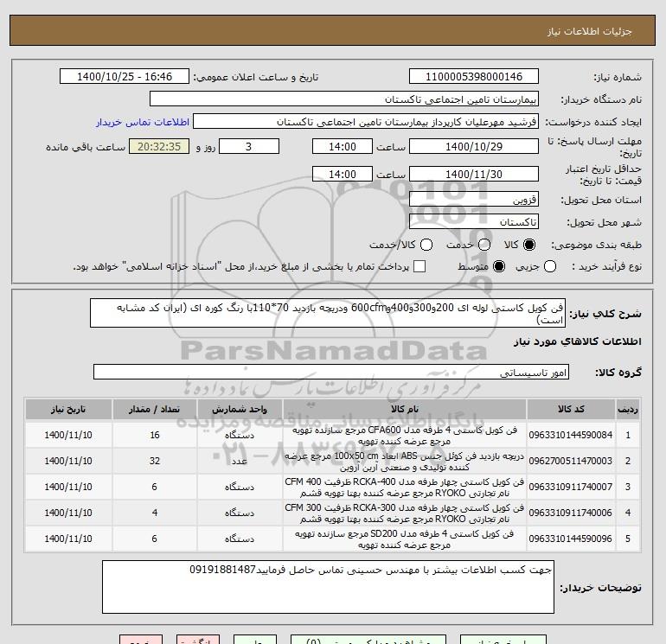This screenshot has width=666, height=644.
Task: Select item code 0963310144590096
Action: 571,539
